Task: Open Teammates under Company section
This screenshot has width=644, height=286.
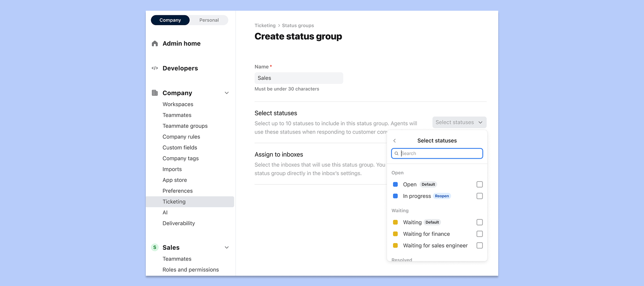Action: (177, 115)
